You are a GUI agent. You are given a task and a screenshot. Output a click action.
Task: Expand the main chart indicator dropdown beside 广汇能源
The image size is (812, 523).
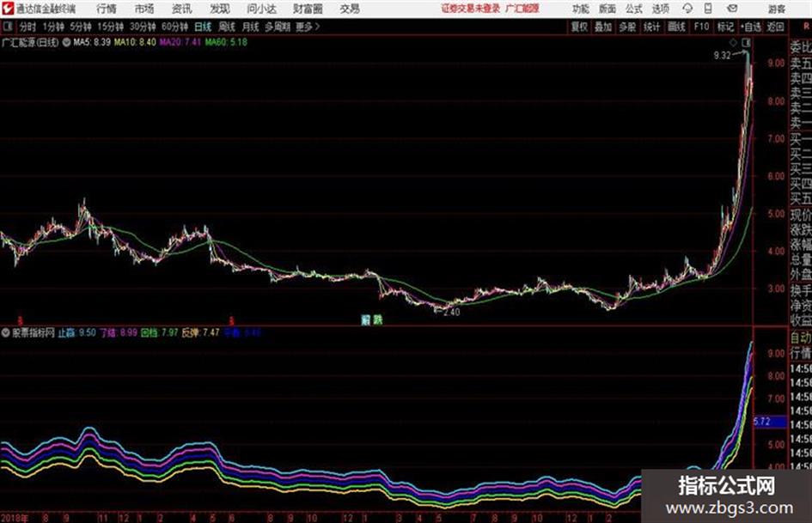coord(66,42)
